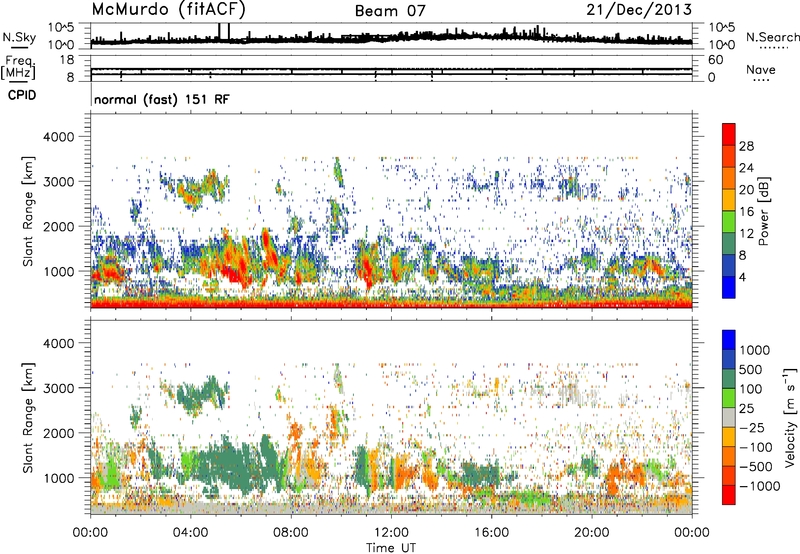The height and width of the screenshot is (554, 800).
Task: Select the Beam 07 header label
Action: (x=390, y=11)
